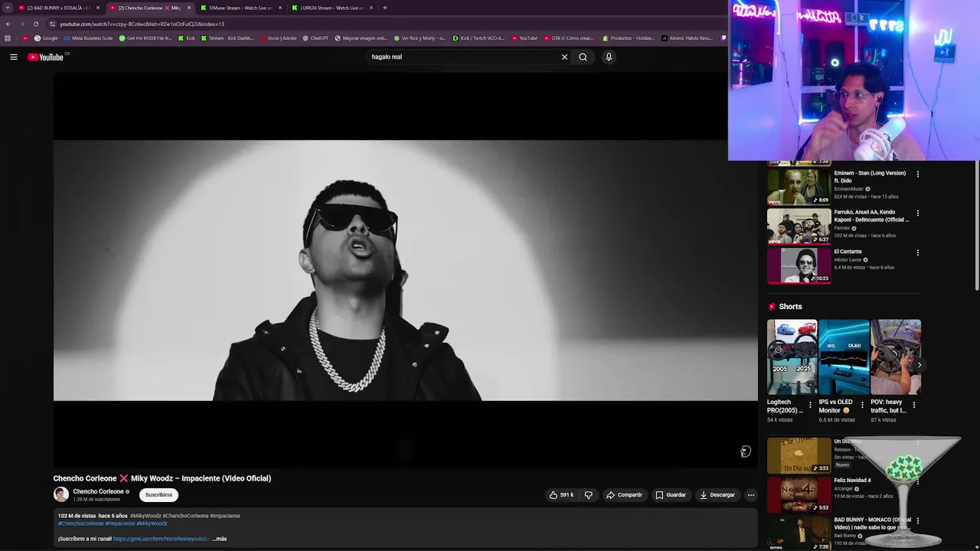Screen dimensions: 980x551
Task: Click the blue #MikyWoodz hashtag link
Action: click(152, 523)
